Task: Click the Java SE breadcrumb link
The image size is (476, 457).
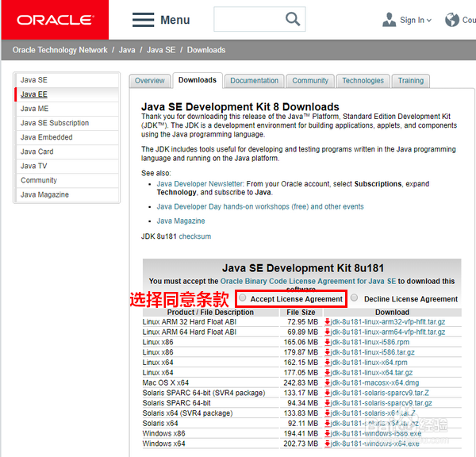Action: tap(161, 50)
